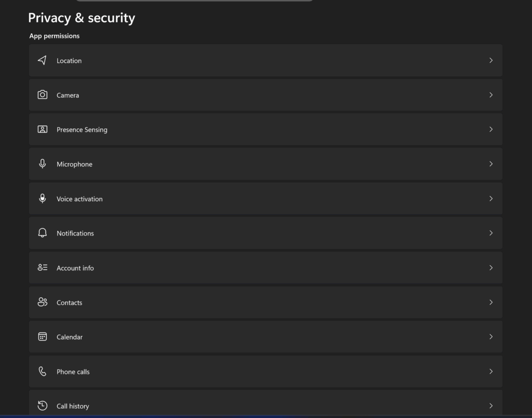Select the Notifications bell icon

click(x=42, y=232)
